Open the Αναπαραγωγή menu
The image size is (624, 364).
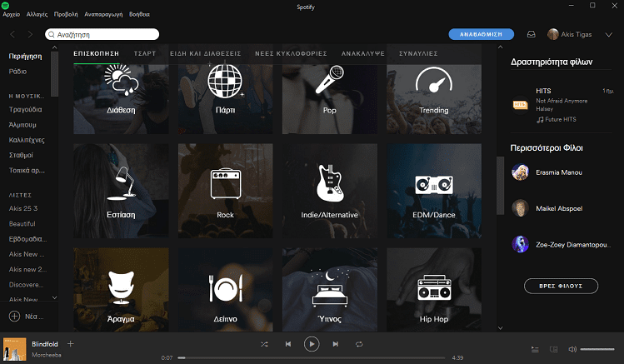coord(103,14)
